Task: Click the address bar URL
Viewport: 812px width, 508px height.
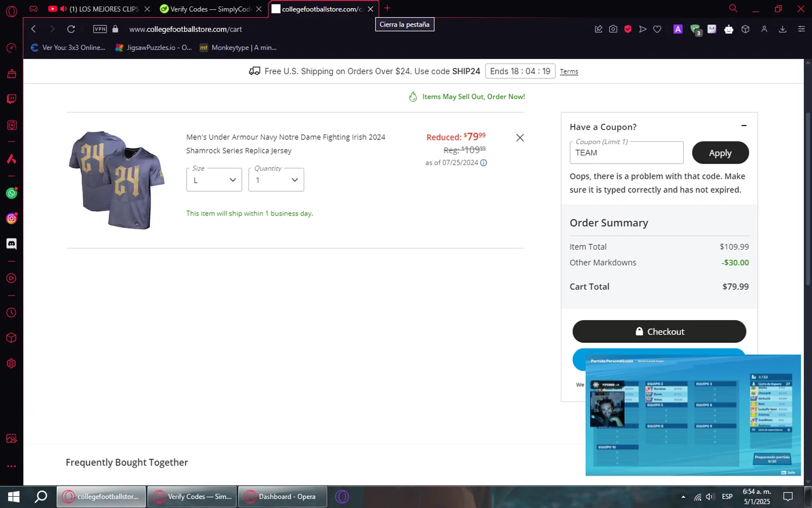Action: click(186, 29)
